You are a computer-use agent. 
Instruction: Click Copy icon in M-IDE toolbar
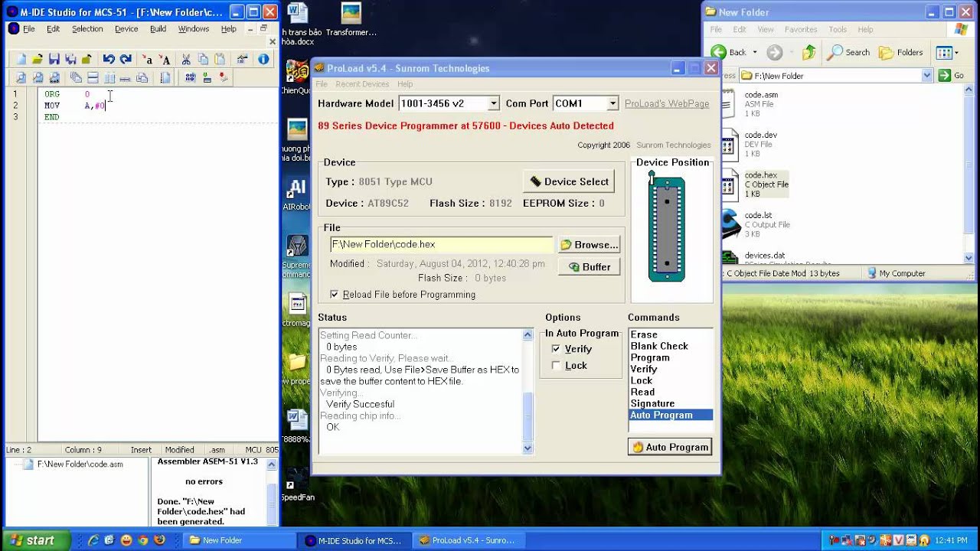(x=203, y=59)
